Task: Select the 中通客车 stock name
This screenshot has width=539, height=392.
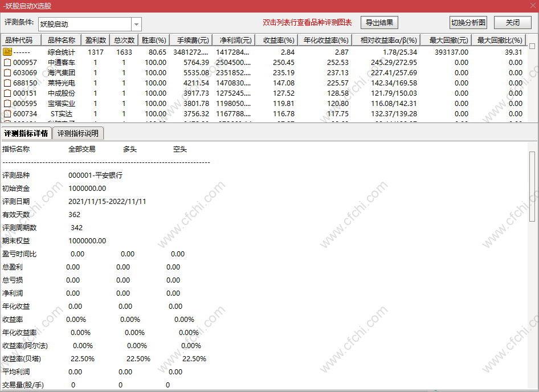Action: (x=61, y=63)
